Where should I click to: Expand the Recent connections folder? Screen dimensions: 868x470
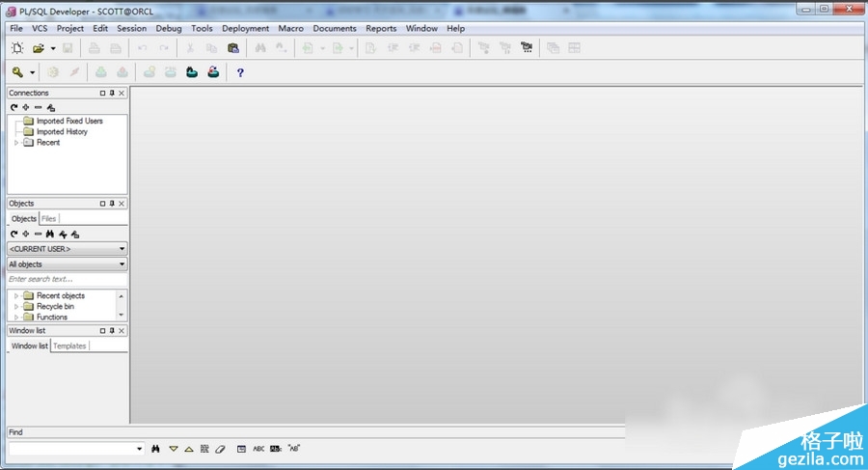coord(16,143)
